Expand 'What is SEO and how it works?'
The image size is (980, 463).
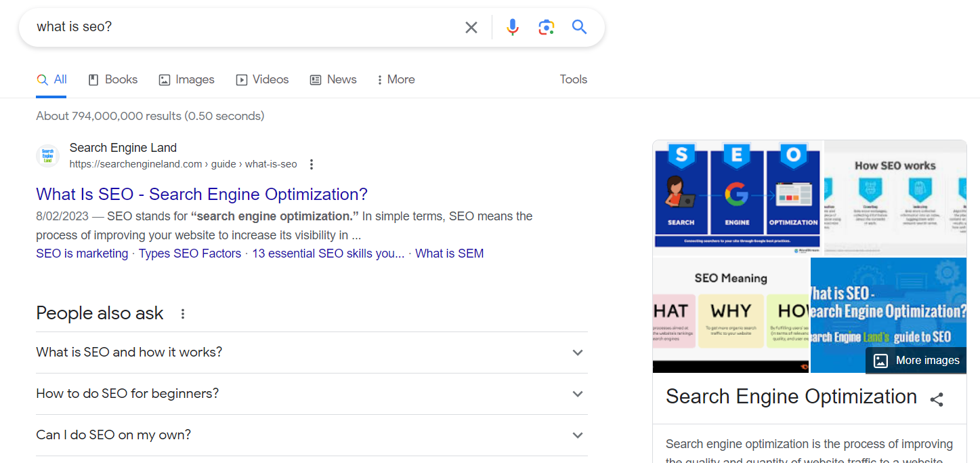(312, 353)
